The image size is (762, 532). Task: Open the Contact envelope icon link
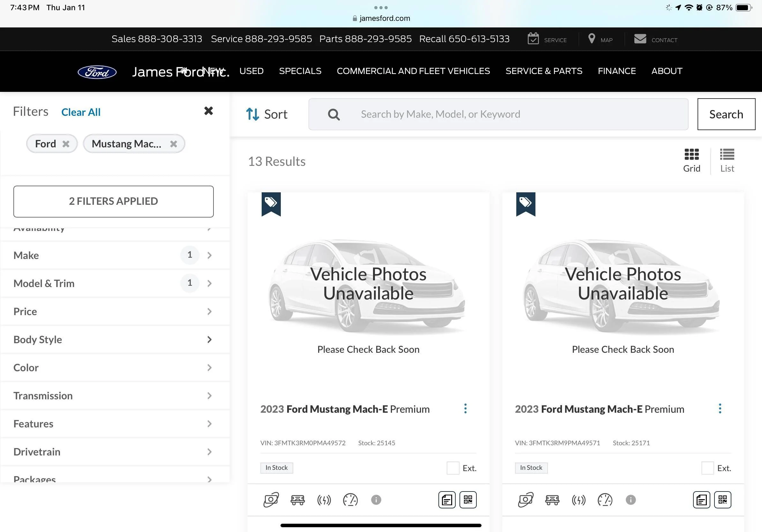click(x=655, y=39)
